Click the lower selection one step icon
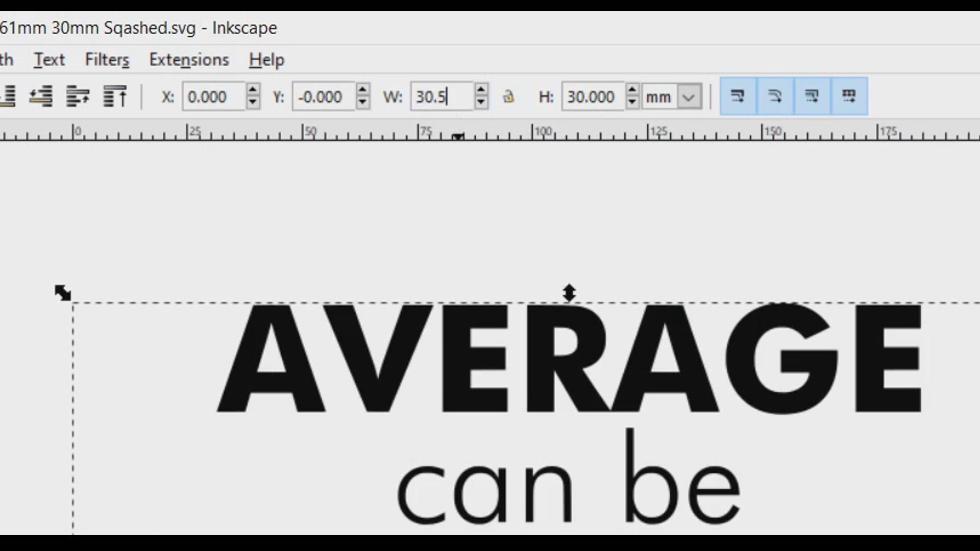980x551 pixels. pos(41,96)
